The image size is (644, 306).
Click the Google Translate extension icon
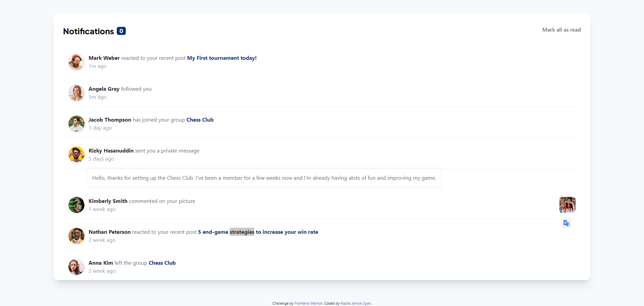566,223
